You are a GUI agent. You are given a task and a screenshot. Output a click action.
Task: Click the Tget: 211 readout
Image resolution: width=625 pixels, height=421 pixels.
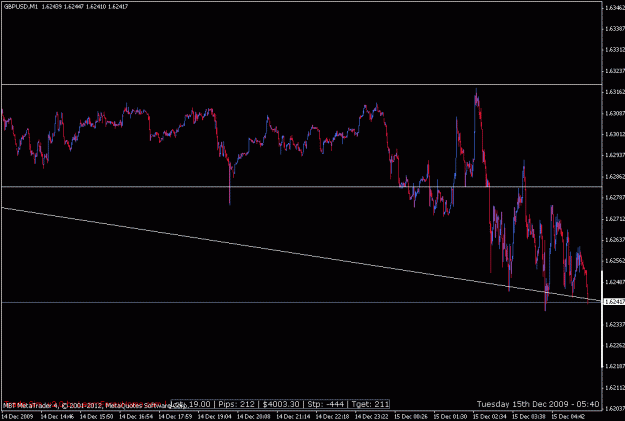[x=370, y=404]
